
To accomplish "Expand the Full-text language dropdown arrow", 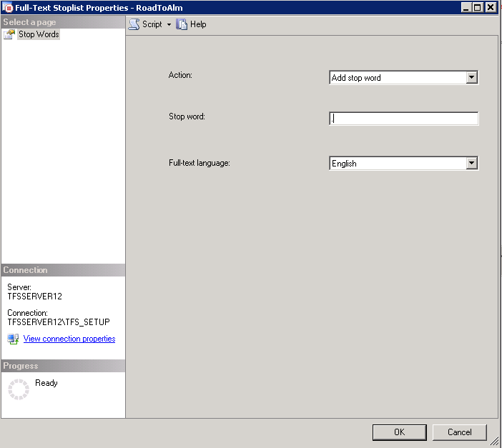I will click(471, 164).
